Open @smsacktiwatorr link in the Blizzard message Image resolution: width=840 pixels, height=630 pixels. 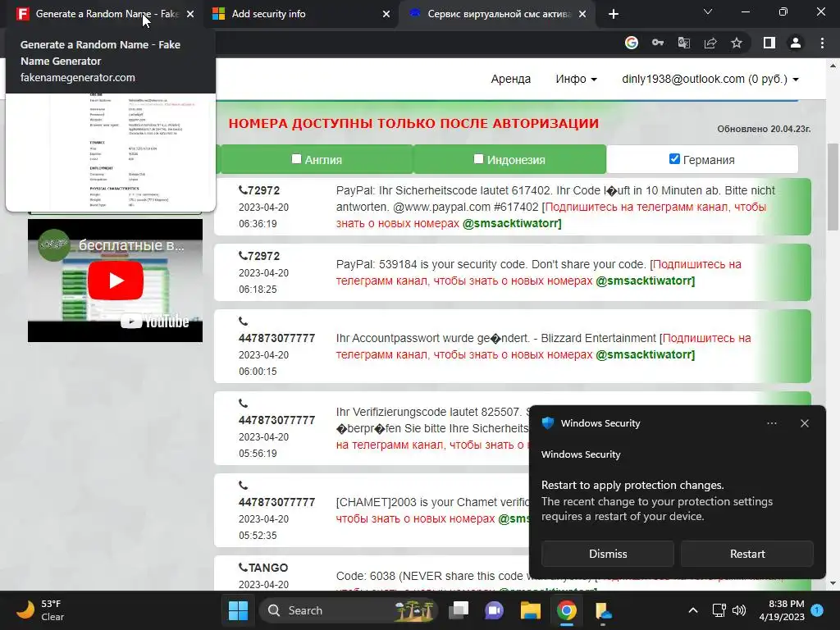[645, 354]
